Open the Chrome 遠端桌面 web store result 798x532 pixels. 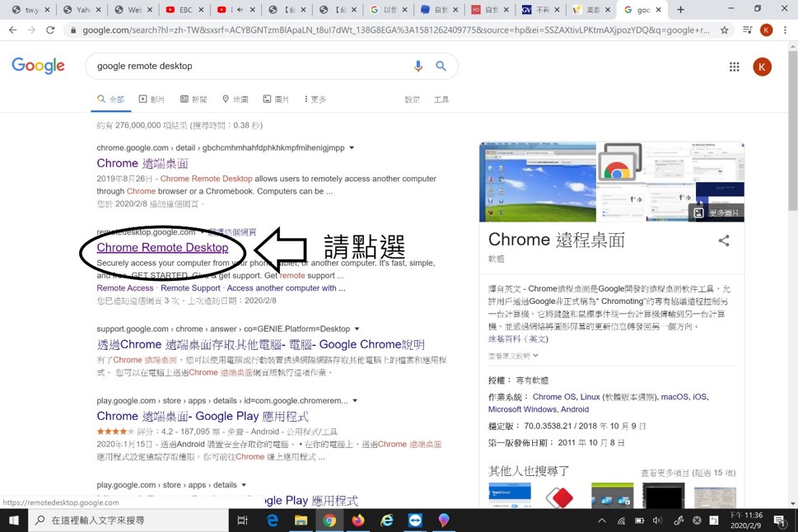click(142, 163)
